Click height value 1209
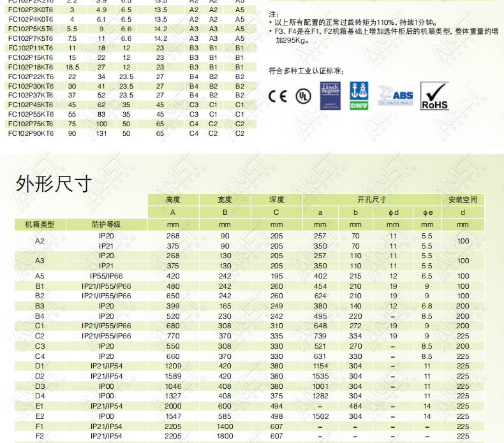Image resolution: width=504 pixels, height=443 pixels. [173, 367]
